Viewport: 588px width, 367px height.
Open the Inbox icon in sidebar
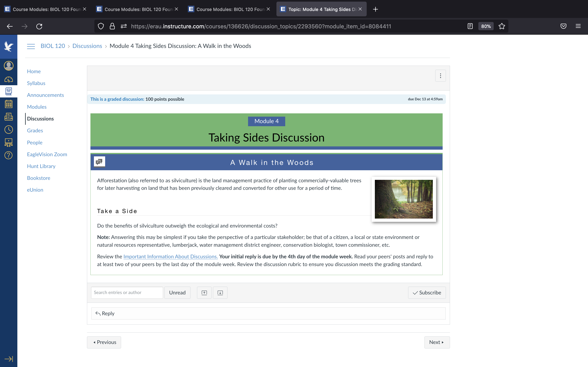click(9, 117)
